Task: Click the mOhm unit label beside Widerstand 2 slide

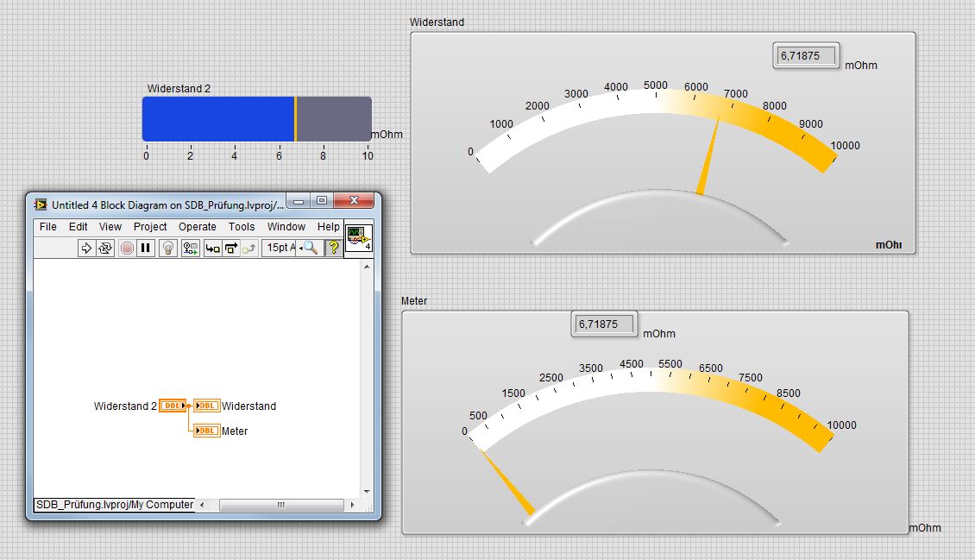Action: pos(387,135)
